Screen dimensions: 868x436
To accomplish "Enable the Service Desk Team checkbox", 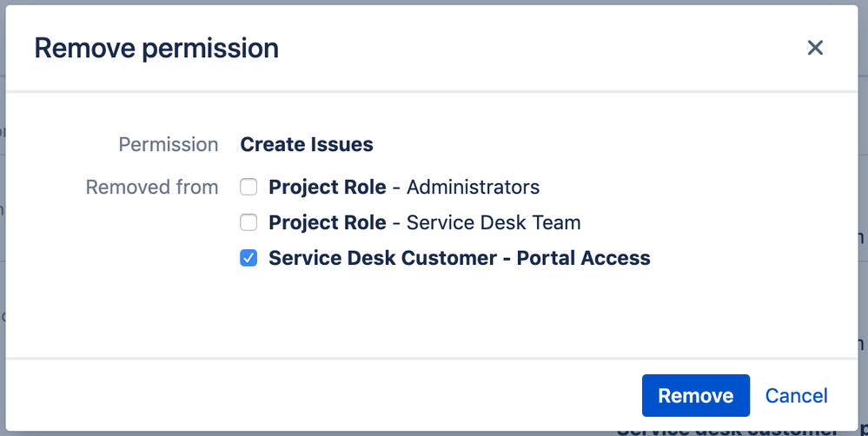I will coord(248,222).
